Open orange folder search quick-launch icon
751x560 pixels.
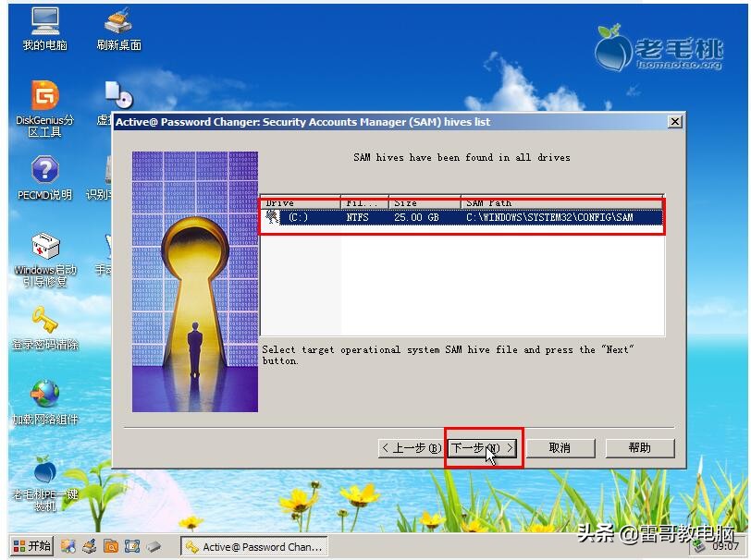111,546
